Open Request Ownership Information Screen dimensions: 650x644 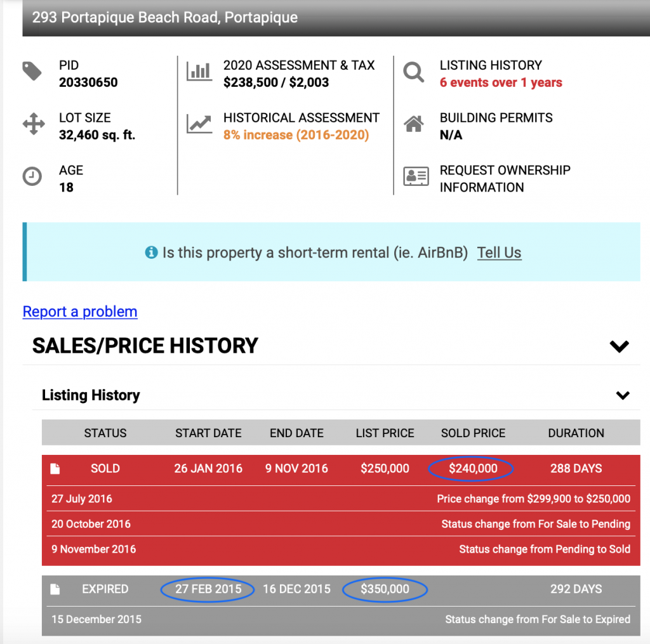(505, 179)
